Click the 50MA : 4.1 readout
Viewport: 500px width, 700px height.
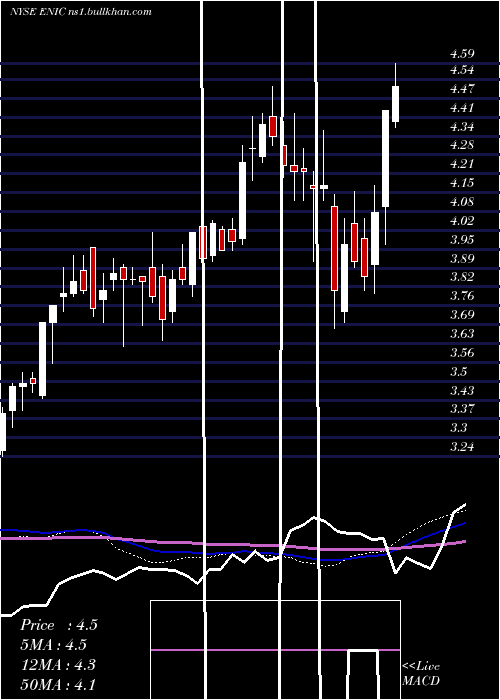(58, 684)
